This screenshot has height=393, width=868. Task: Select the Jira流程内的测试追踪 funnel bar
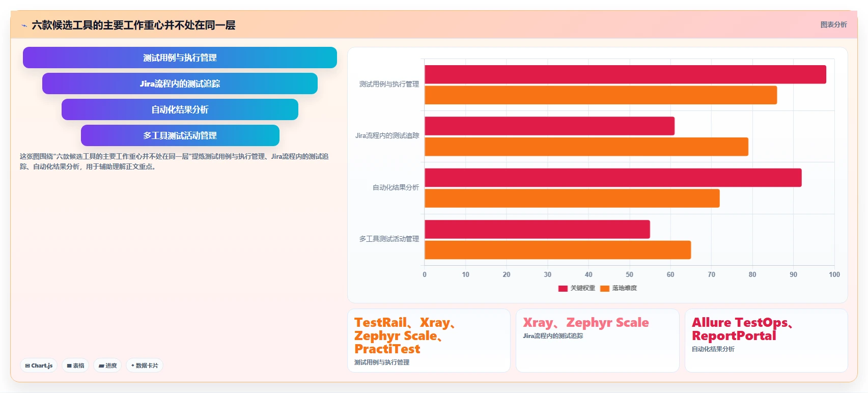pos(180,83)
